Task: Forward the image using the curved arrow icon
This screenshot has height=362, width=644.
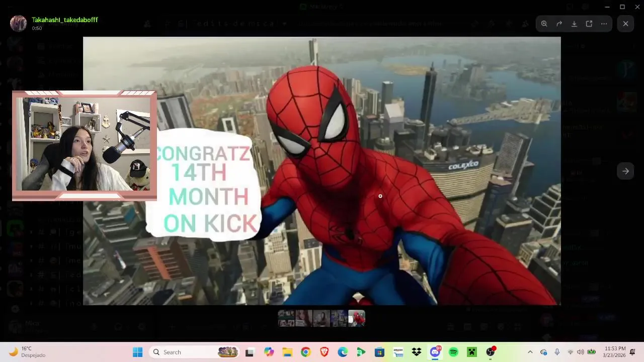Action: pyautogui.click(x=559, y=24)
